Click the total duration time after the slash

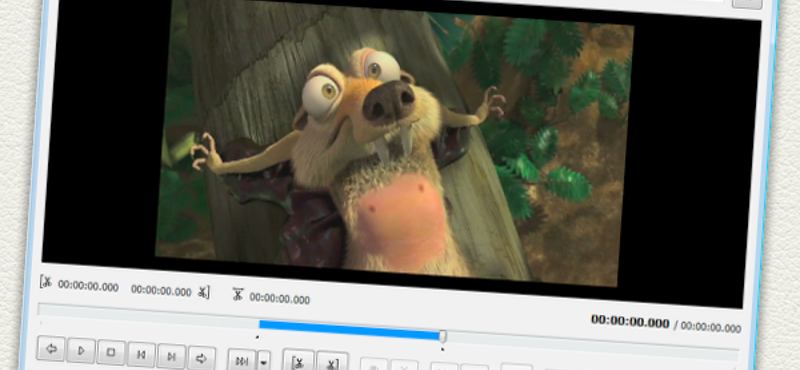[711, 327]
